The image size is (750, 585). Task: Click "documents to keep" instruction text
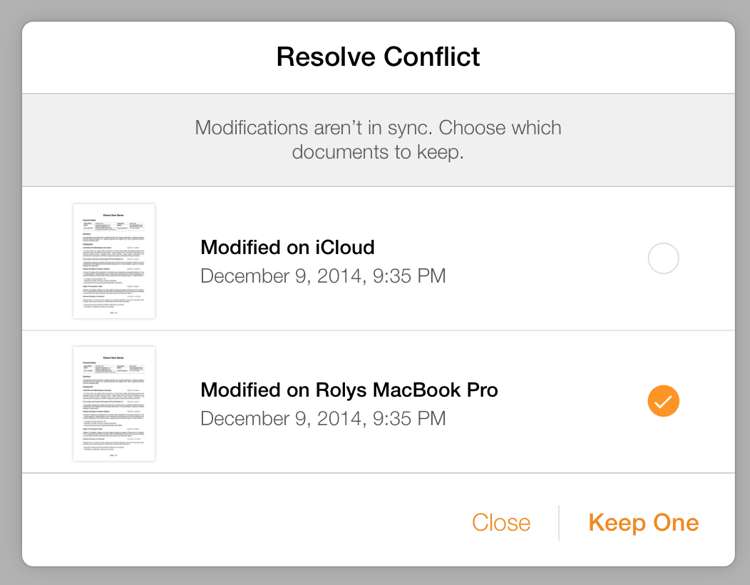[x=378, y=153]
